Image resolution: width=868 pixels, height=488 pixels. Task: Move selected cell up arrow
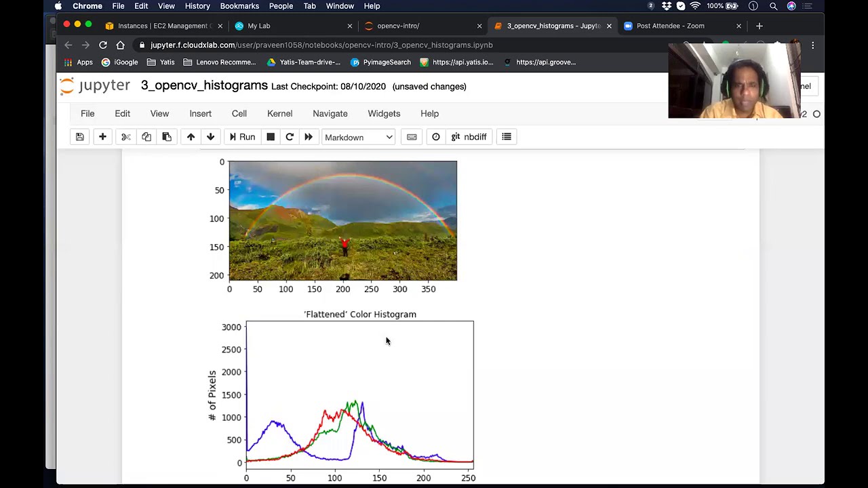[x=191, y=137]
